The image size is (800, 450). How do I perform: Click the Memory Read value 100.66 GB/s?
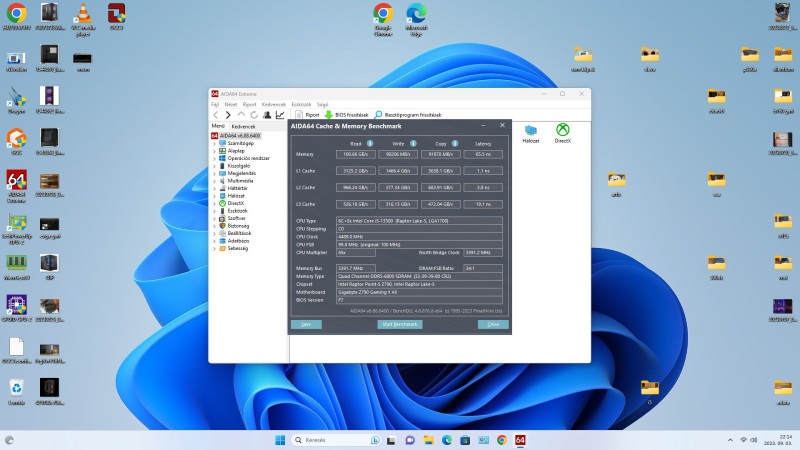click(x=356, y=154)
